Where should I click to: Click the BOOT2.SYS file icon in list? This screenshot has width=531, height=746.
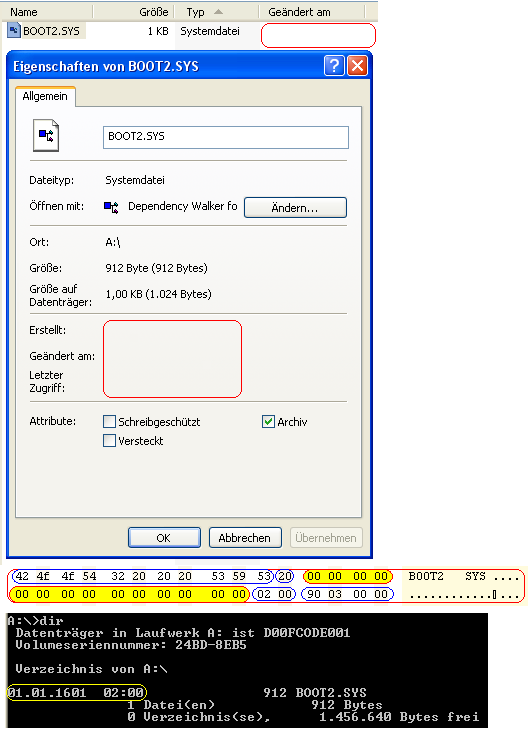point(14,31)
